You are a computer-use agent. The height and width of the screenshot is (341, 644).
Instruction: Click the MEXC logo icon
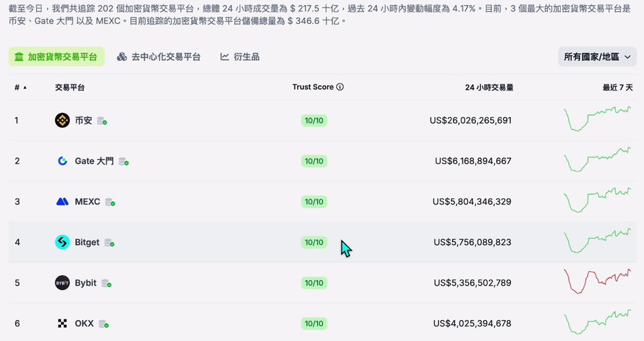tap(62, 202)
